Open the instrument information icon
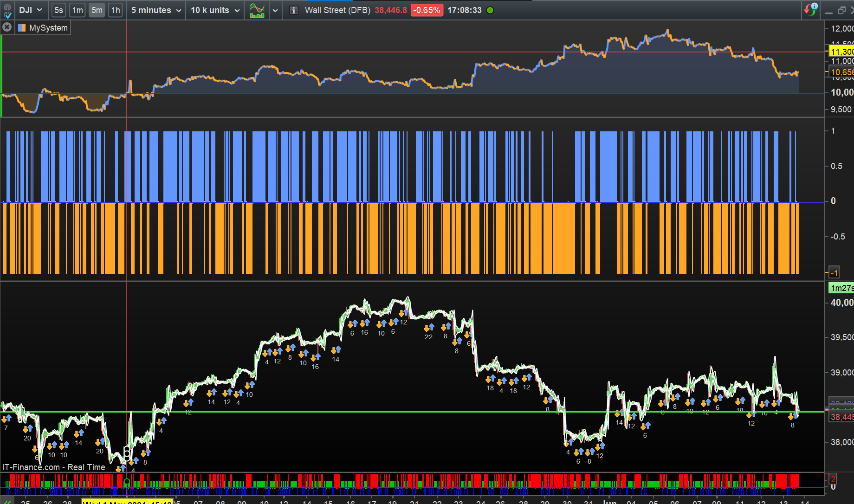The width and height of the screenshot is (854, 504). [293, 10]
